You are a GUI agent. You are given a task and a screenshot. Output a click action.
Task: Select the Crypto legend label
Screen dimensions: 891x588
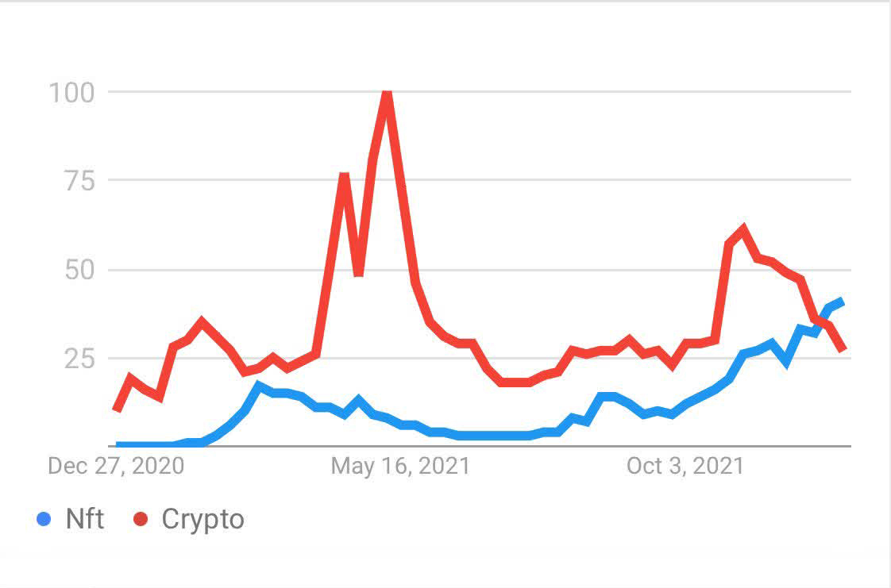point(202,520)
